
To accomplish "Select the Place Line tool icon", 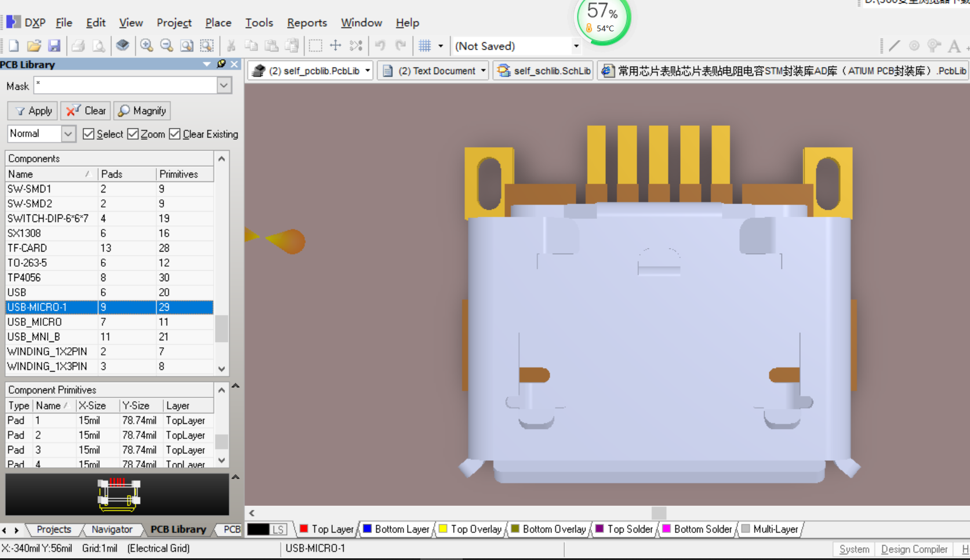I will click(x=895, y=45).
